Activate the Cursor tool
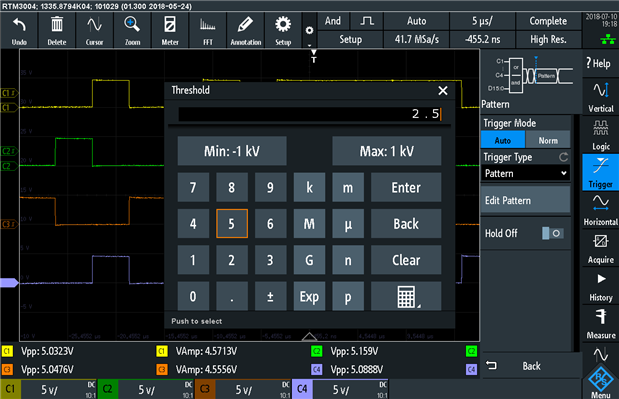This screenshot has width=619, height=399. pyautogui.click(x=94, y=30)
